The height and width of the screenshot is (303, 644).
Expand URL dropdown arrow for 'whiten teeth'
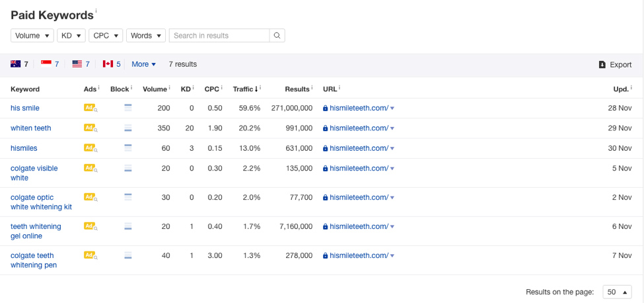coord(392,128)
